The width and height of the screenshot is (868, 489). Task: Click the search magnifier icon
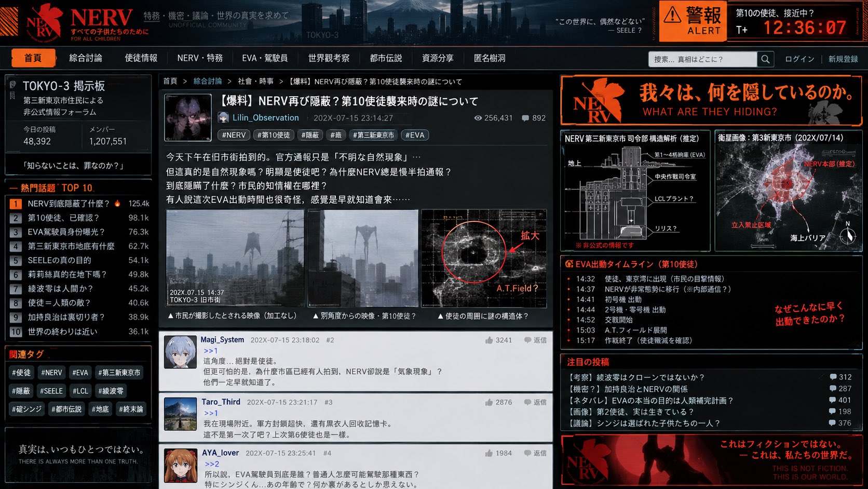pos(765,59)
